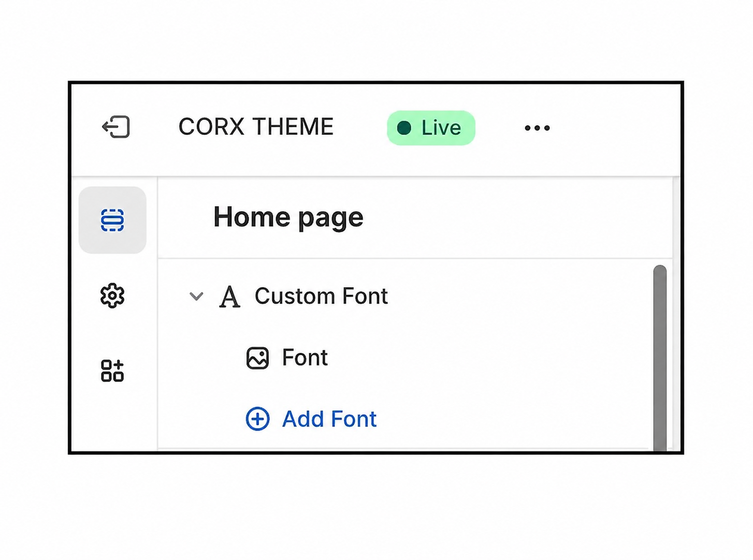
Task: Click the Add Font link text
Action: (x=329, y=419)
